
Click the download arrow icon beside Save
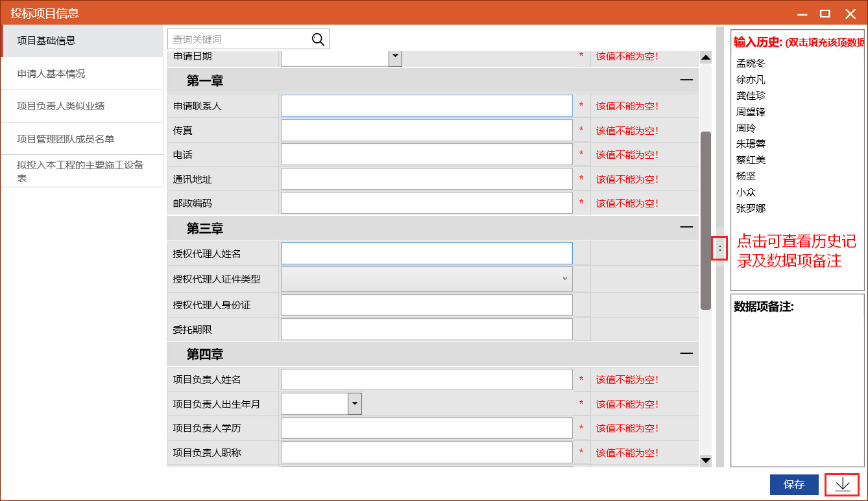842,485
